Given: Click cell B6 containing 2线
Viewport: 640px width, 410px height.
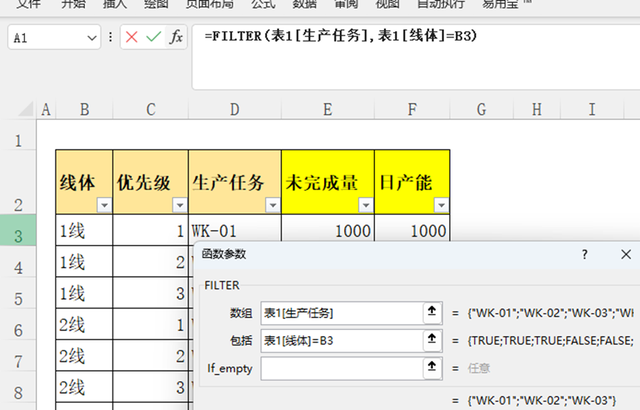Looking at the screenshot, I should pos(84,324).
